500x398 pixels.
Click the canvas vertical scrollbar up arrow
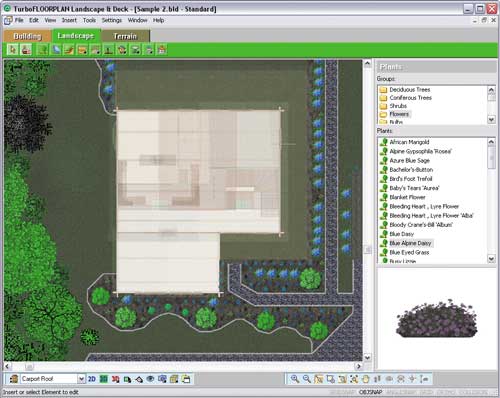pos(367,63)
